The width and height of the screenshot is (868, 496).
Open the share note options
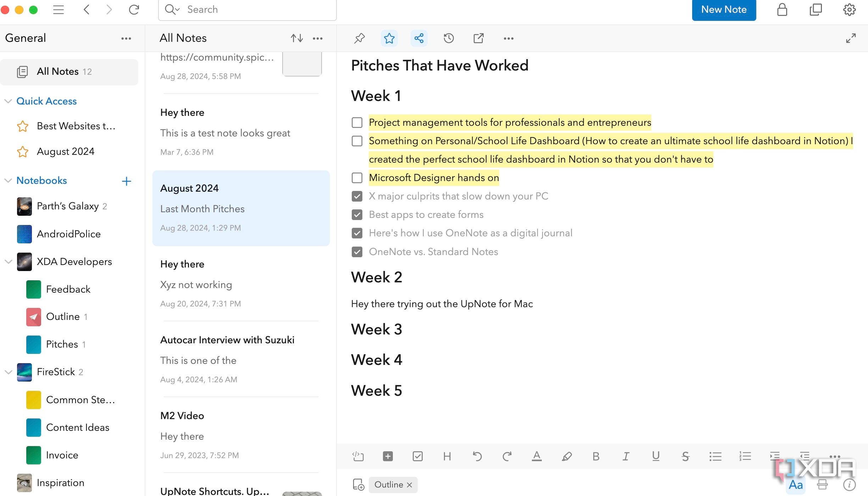pyautogui.click(x=419, y=38)
